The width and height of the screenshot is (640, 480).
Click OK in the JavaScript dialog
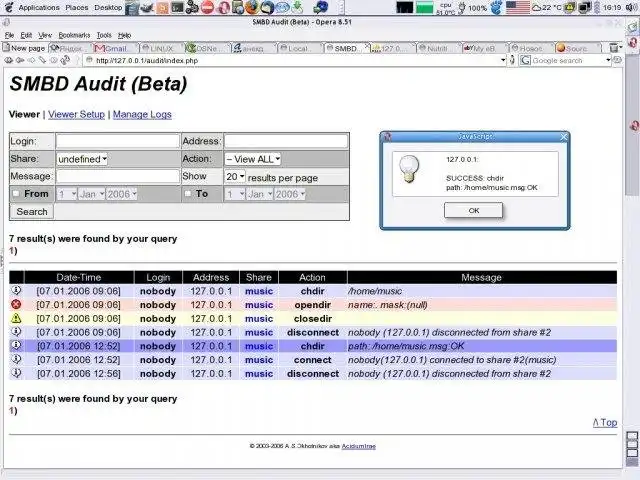click(x=473, y=211)
